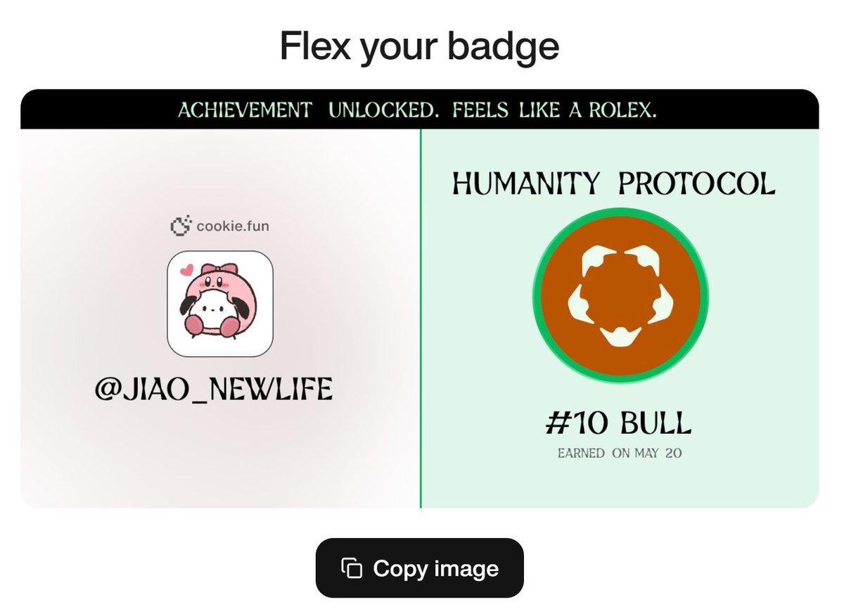Click the word ACHIEVEMENT in the banner

[244, 110]
